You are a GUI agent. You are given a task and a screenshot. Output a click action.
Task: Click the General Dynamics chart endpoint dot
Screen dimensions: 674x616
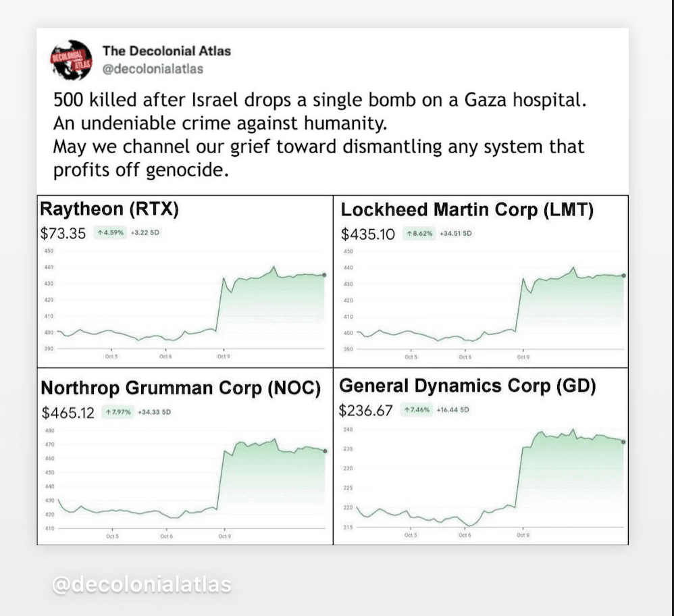point(623,442)
